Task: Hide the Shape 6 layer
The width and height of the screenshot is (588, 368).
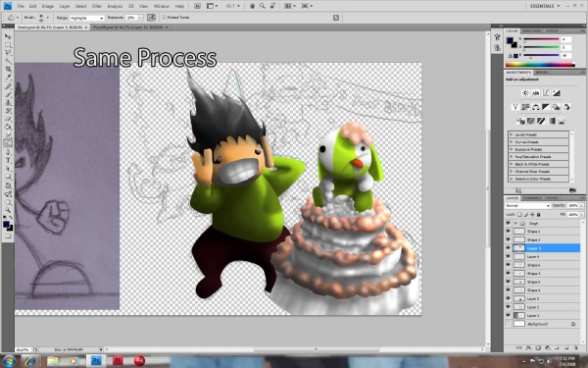Action: tap(508, 265)
